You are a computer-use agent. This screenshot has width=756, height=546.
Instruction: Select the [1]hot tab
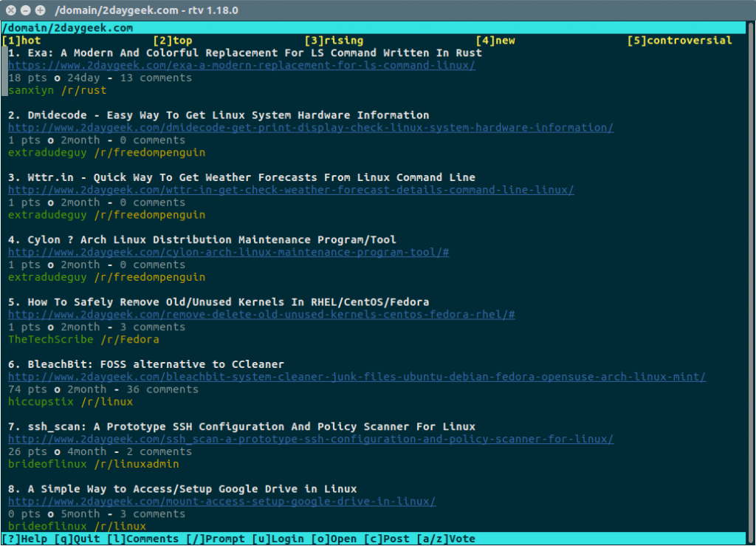[23, 40]
